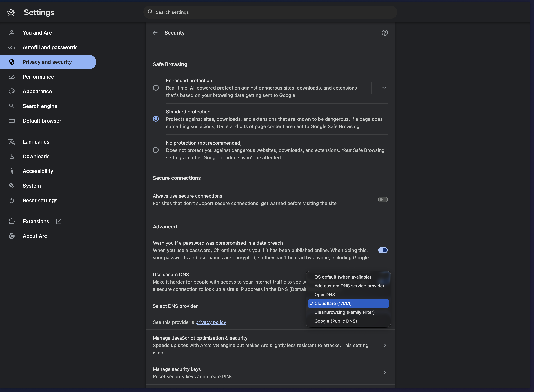Enable Always use secure connections toggle
This screenshot has height=392, width=534.
(383, 199)
